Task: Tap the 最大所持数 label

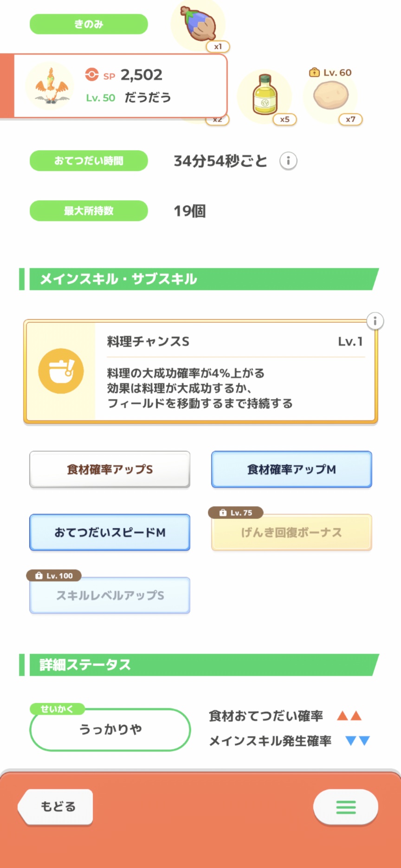Action: point(89,211)
